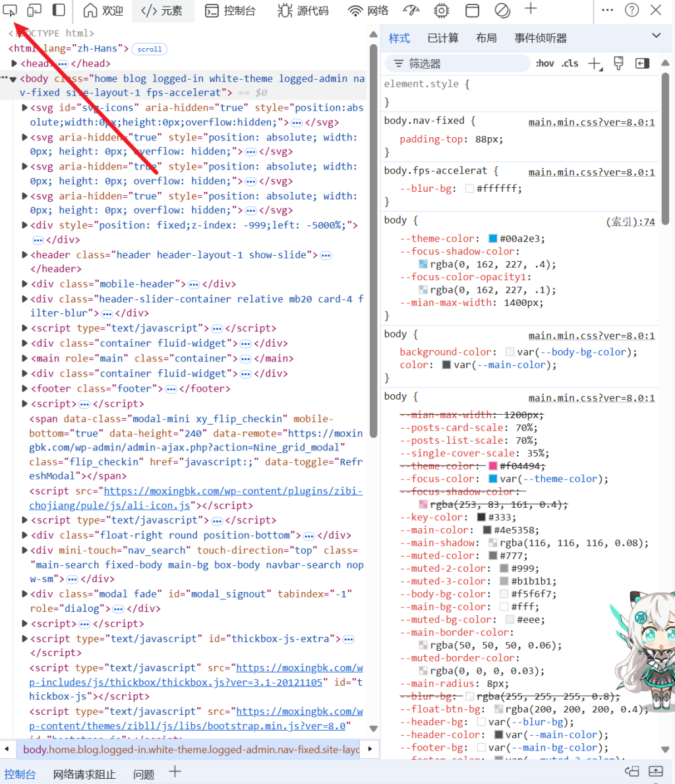Switch to the 已计算 styles tab
This screenshot has height=784, width=675.
tap(443, 38)
